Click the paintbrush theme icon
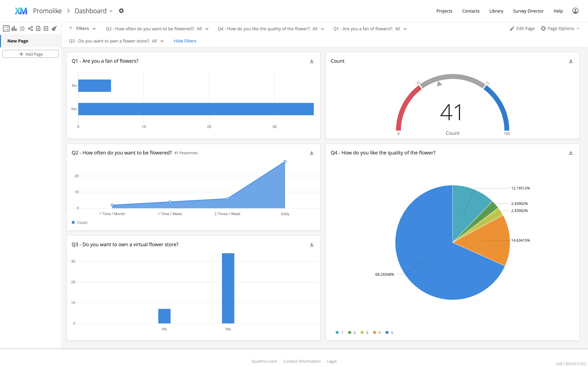 54,29
